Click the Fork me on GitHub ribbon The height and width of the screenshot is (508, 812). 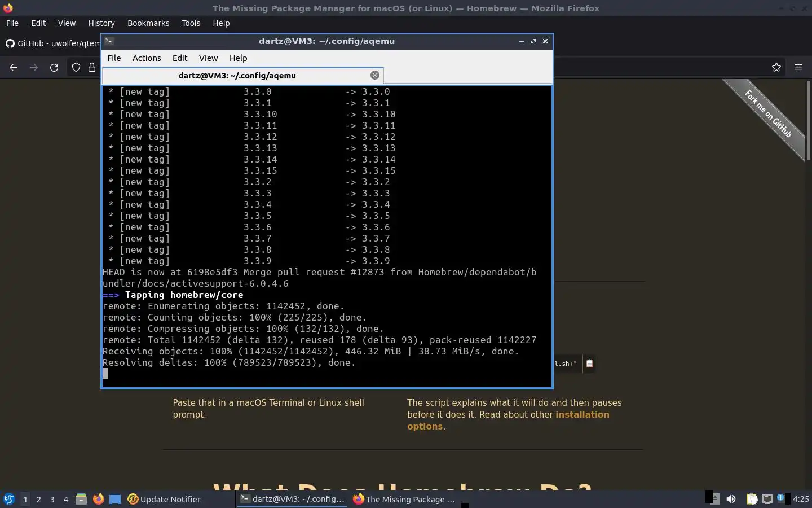767,115
